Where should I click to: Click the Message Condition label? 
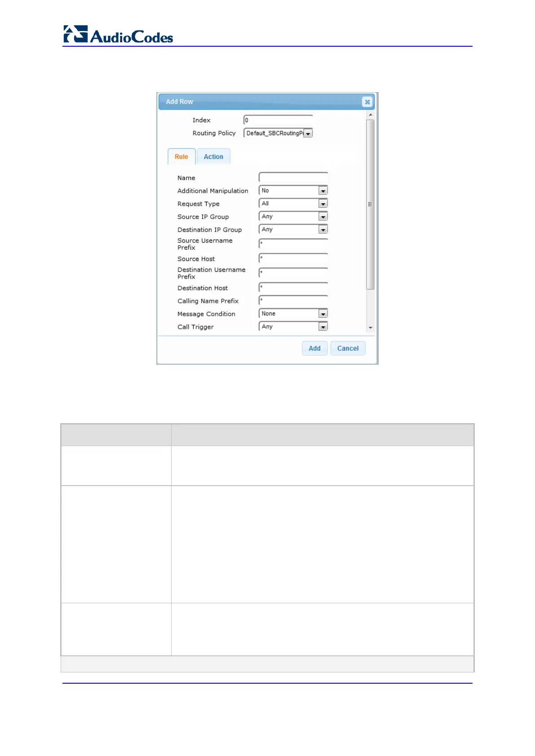[206, 314]
